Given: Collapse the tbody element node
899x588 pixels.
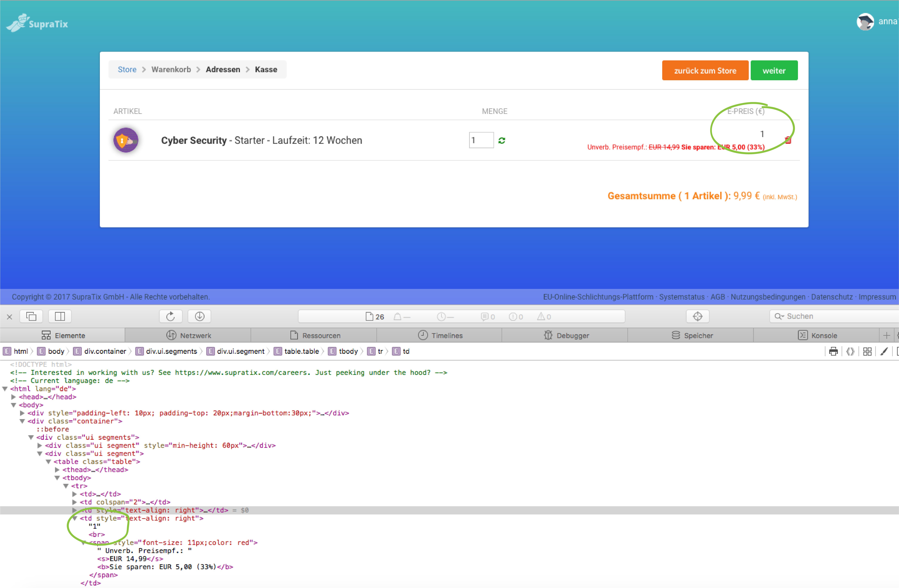Looking at the screenshot, I should tap(57, 478).
